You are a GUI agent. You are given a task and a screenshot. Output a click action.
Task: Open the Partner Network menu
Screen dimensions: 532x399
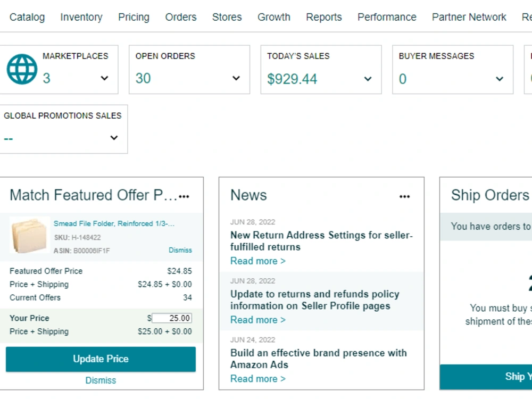click(469, 17)
